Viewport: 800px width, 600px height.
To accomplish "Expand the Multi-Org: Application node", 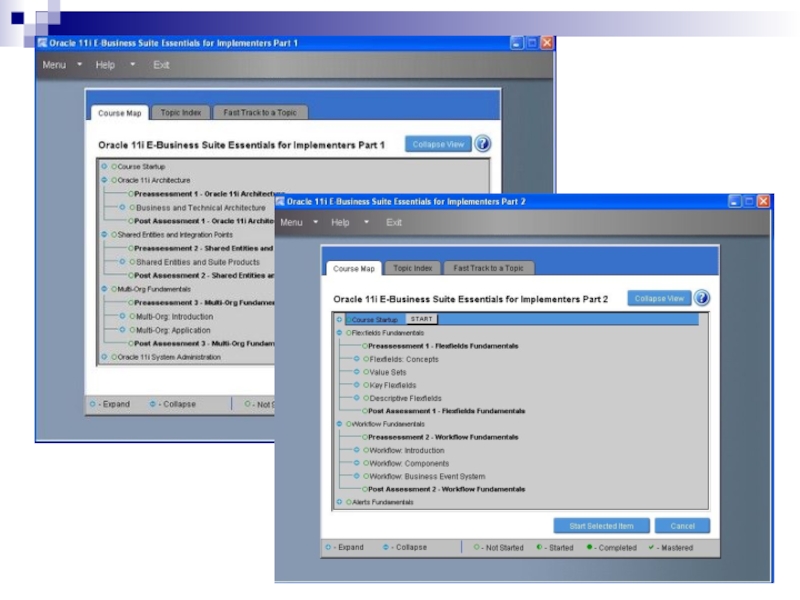I will pos(122,330).
